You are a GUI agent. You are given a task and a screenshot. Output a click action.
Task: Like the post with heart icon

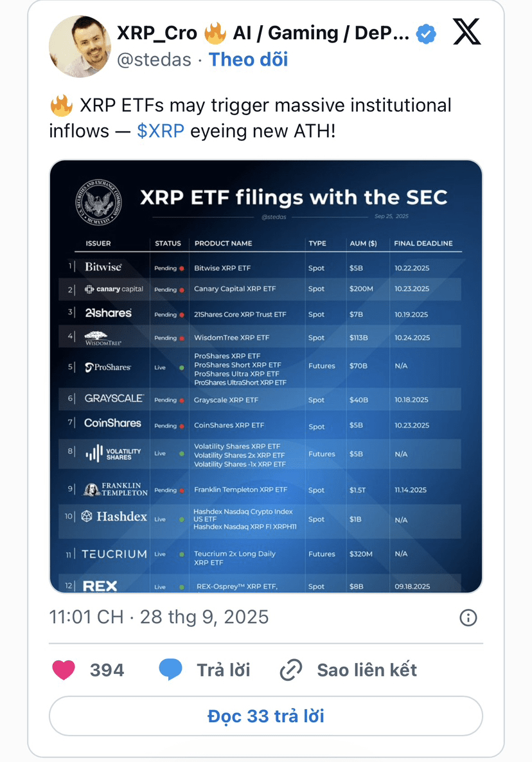[64, 670]
